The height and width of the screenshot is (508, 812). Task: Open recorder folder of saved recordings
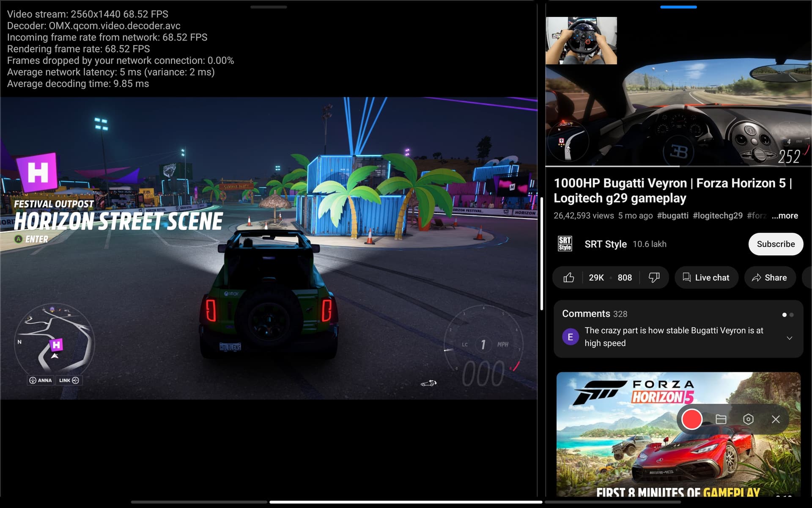[x=721, y=419]
